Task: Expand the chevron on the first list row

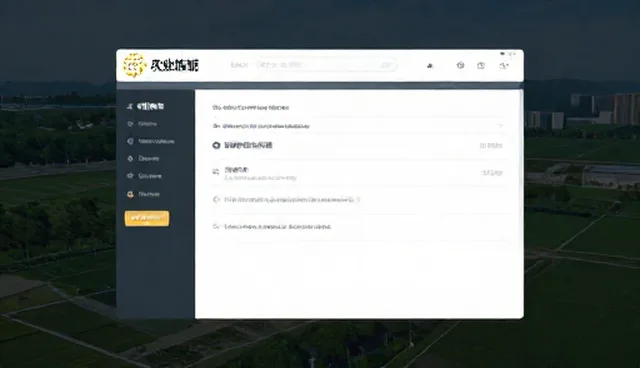Action: [x=500, y=126]
